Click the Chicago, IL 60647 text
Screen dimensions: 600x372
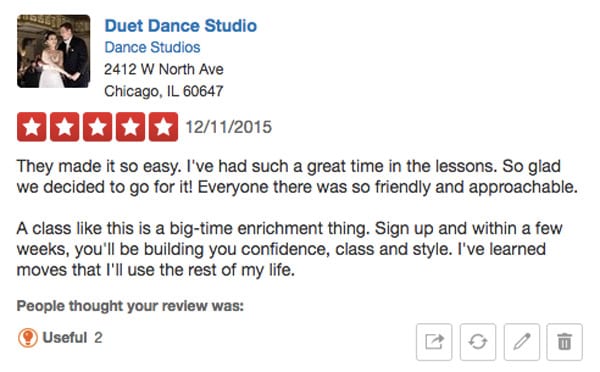(x=164, y=91)
